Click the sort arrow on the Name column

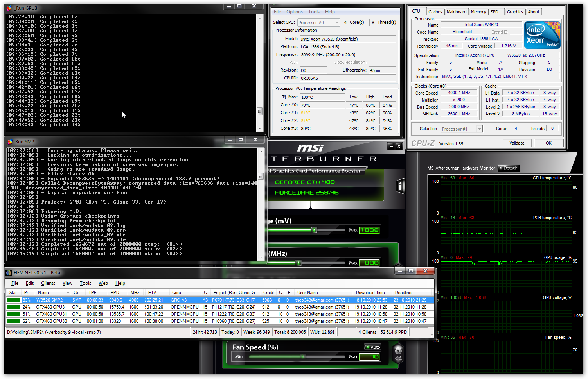point(68,293)
